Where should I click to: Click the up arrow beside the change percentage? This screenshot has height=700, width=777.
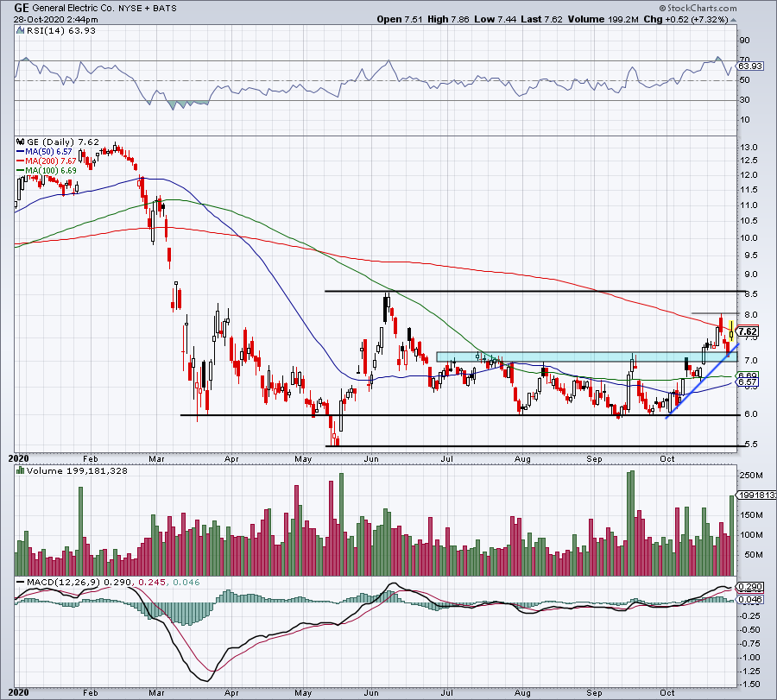click(x=733, y=21)
